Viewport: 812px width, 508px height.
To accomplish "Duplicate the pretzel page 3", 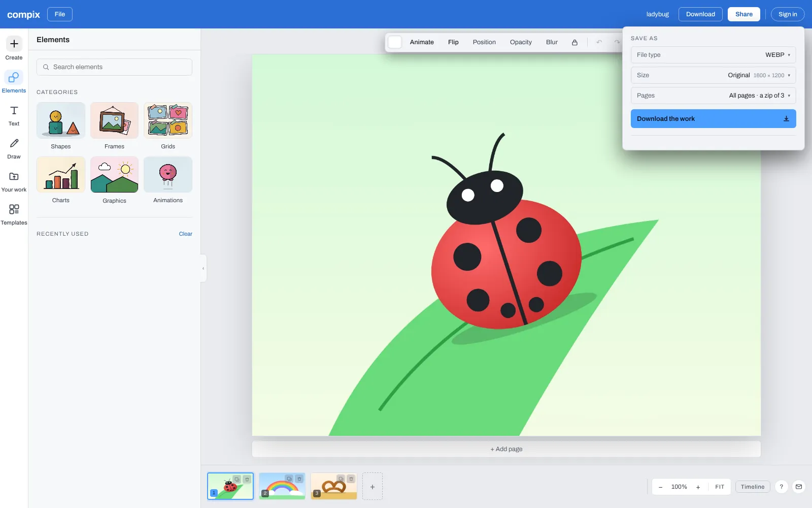I will [x=341, y=479].
